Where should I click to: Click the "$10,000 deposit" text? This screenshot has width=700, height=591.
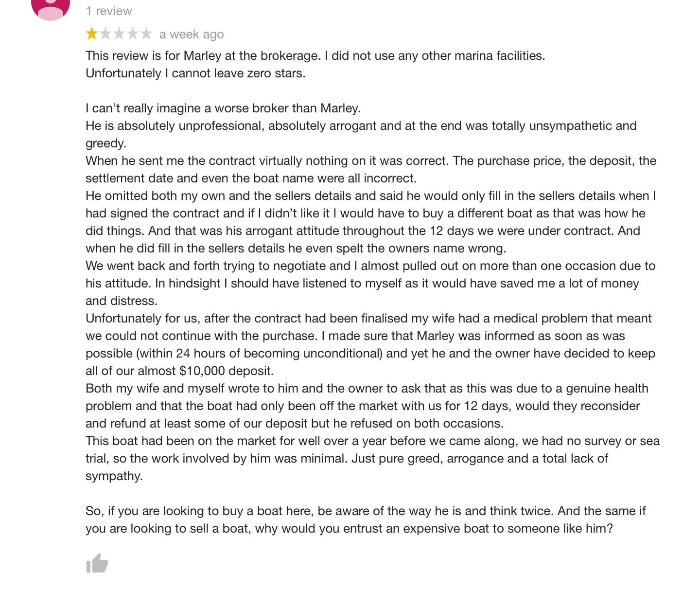(226, 371)
